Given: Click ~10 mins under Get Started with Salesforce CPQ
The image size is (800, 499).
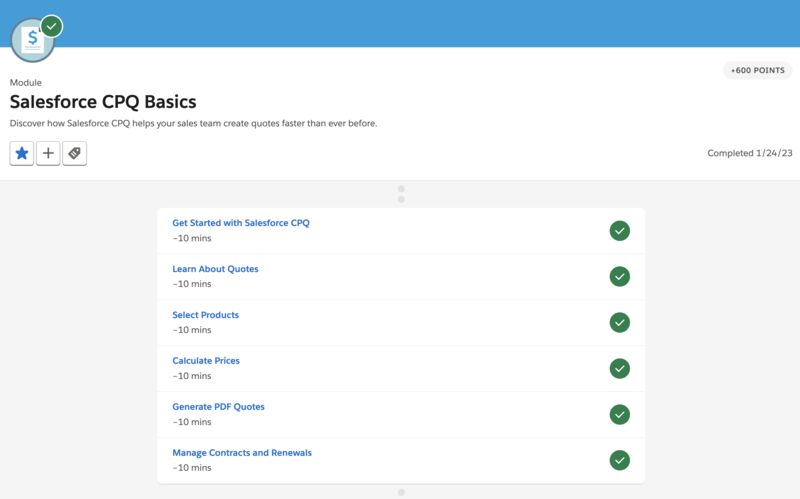Looking at the screenshot, I should click(x=192, y=238).
